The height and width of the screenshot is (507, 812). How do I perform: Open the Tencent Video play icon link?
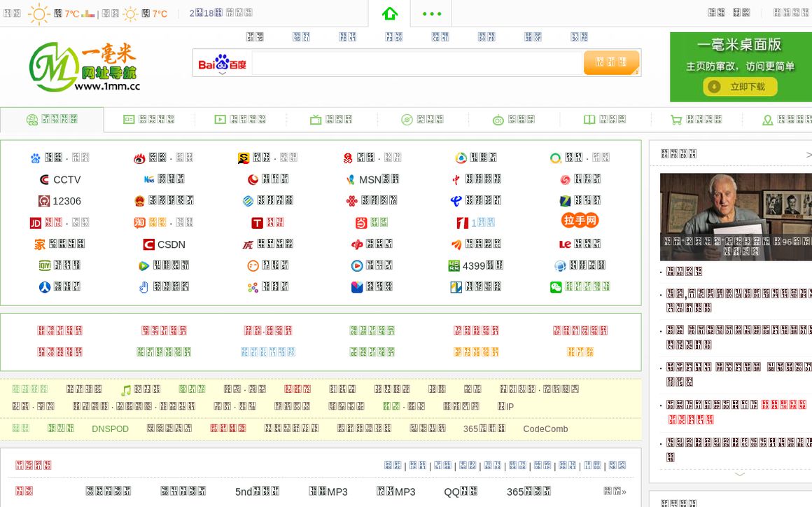(x=144, y=265)
